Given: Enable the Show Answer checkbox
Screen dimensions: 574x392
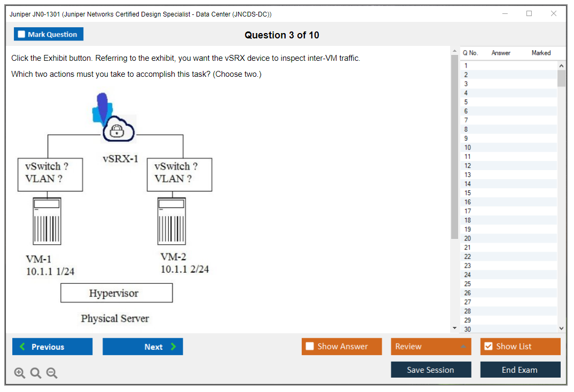Looking at the screenshot, I should (x=310, y=347).
